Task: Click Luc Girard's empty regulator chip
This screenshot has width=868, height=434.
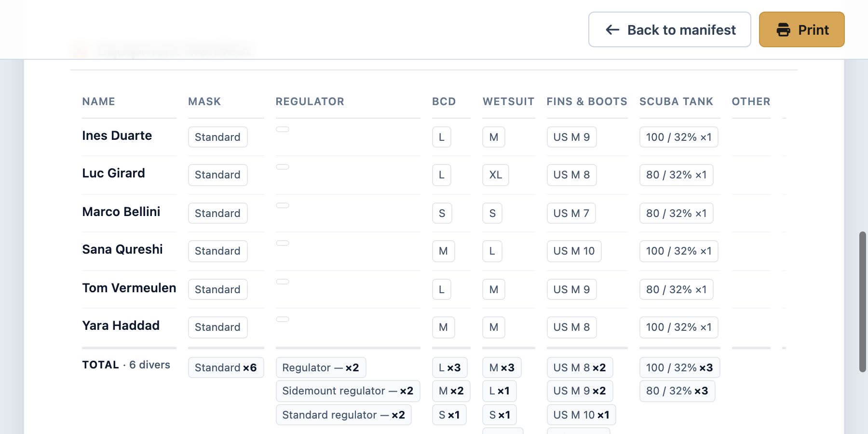Action: pyautogui.click(x=283, y=167)
